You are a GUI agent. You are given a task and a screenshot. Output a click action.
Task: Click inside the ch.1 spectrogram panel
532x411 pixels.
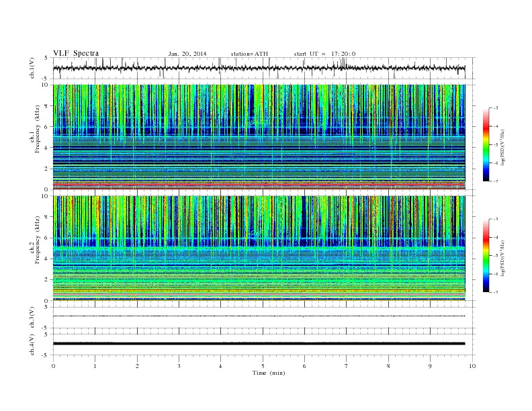(259, 137)
